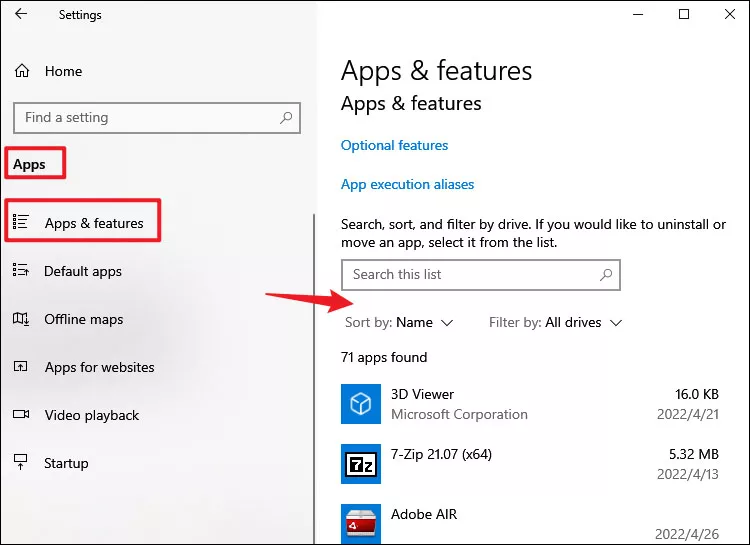This screenshot has width=750, height=545.
Task: Click the 3D Viewer app icon
Action: (x=361, y=404)
